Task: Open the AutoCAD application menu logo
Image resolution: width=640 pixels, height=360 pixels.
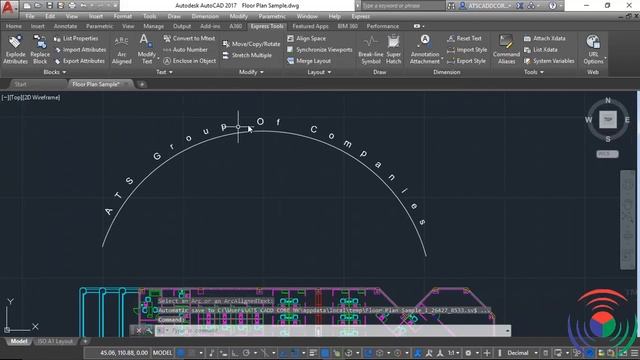Action: (8, 8)
